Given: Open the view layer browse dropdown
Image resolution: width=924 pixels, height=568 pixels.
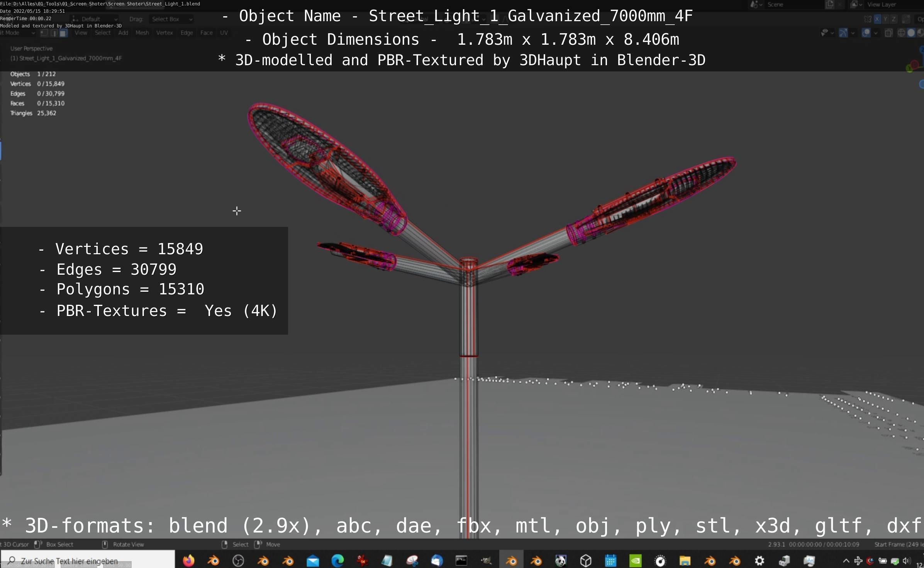Looking at the screenshot, I should pyautogui.click(x=856, y=5).
